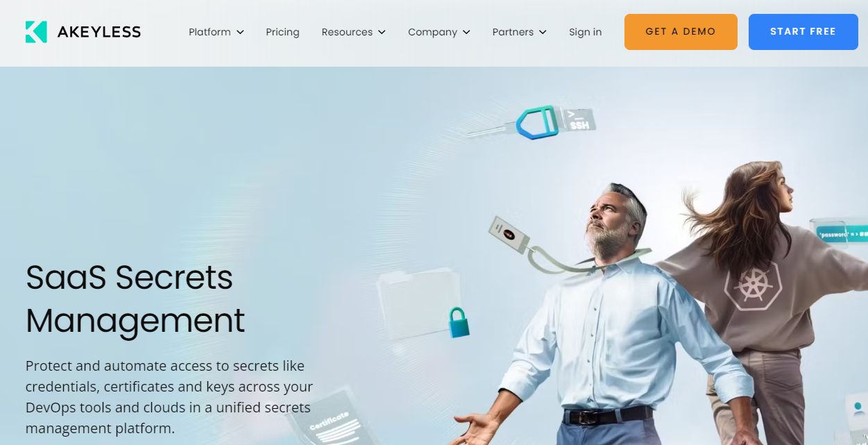
Task: Expand the Platform dropdown chevron
Action: (x=240, y=32)
